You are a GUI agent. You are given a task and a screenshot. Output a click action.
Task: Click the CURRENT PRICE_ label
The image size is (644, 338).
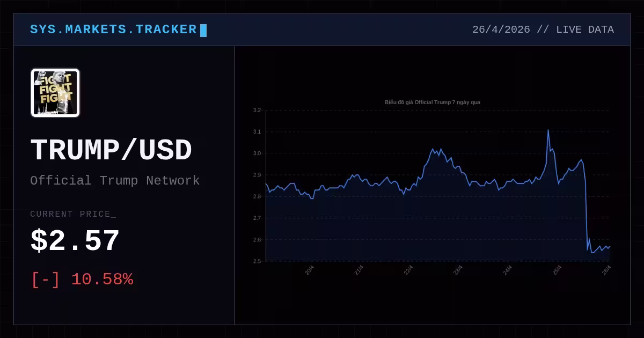coord(73,214)
